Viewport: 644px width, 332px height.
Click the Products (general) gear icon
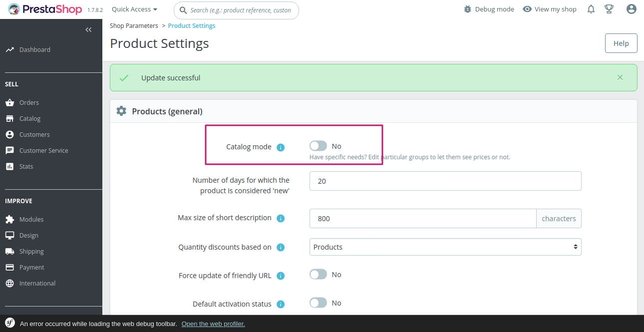coord(121,111)
